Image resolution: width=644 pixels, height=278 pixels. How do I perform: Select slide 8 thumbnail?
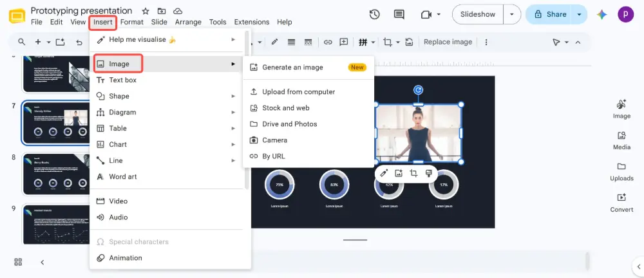pyautogui.click(x=56, y=174)
